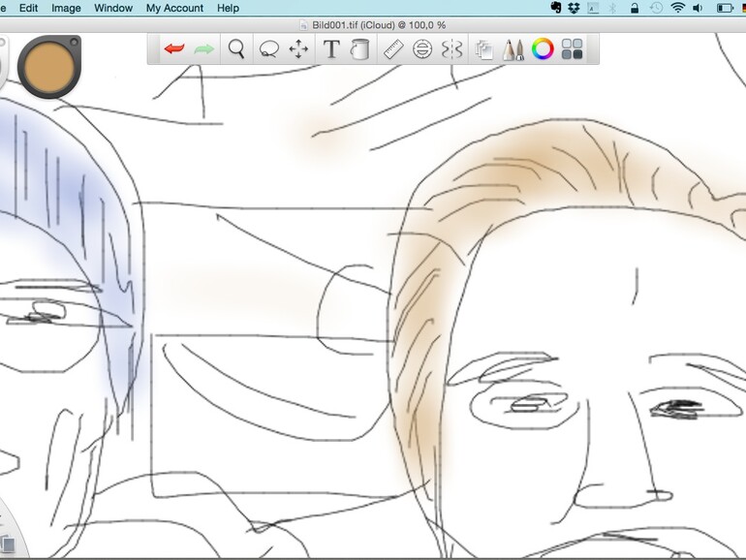Open the Edit menu
Screen dimensions: 746x560
(x=28, y=8)
